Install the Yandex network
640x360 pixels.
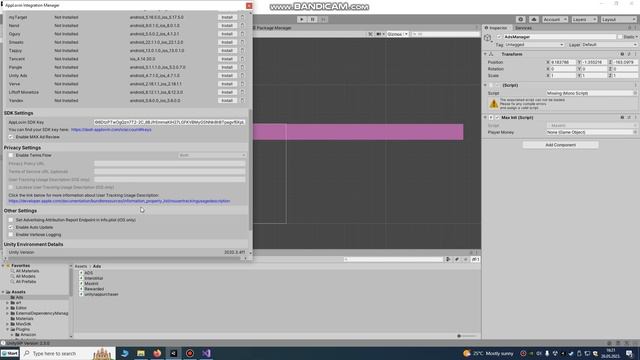227,100
